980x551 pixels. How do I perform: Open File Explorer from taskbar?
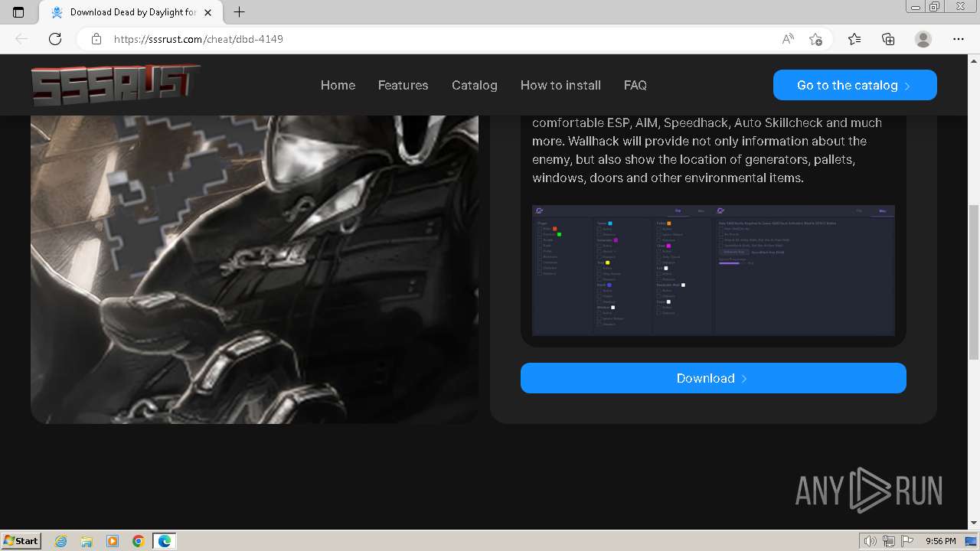coord(87,541)
